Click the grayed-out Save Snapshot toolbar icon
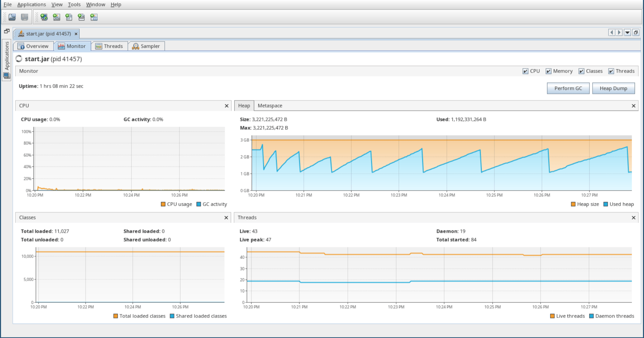This screenshot has width=644, height=338. 24,17
